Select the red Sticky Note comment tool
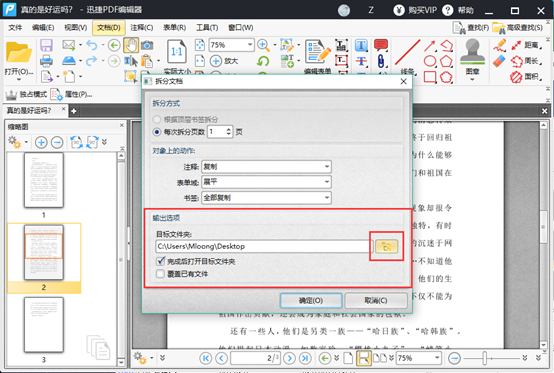The height and width of the screenshot is (373, 554). 381,45
